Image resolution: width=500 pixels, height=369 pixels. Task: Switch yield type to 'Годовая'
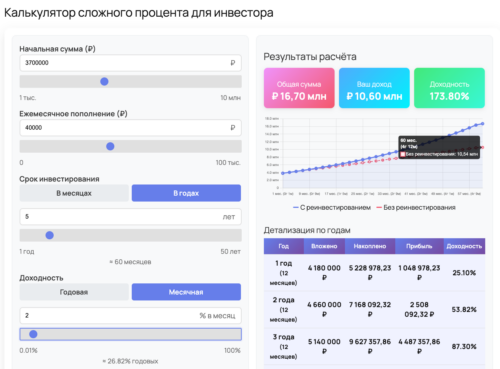click(x=74, y=292)
